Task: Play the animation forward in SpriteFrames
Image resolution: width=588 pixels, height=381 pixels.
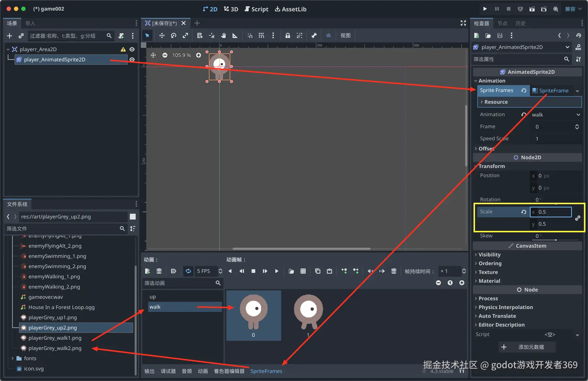Action: [277, 271]
